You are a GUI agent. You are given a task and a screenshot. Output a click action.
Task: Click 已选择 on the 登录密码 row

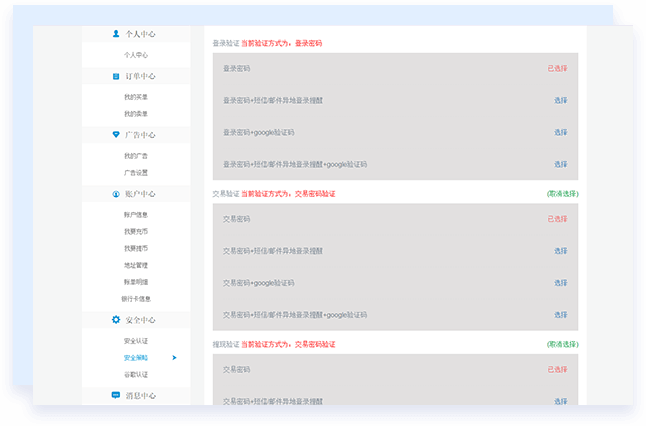557,68
